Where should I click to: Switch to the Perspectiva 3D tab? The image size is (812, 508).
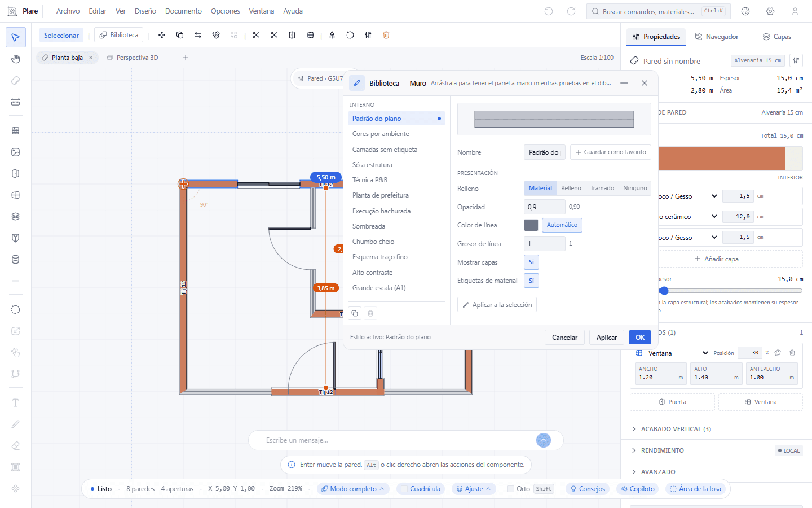pyautogui.click(x=133, y=58)
